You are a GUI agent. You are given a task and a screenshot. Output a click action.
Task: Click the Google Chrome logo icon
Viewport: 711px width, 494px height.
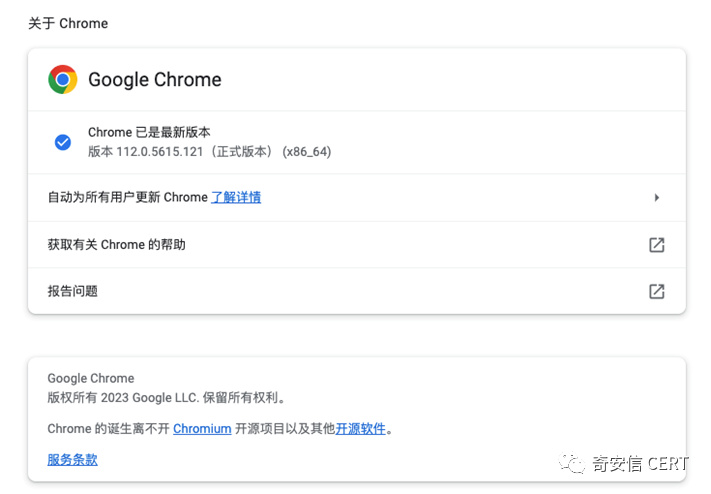point(63,79)
